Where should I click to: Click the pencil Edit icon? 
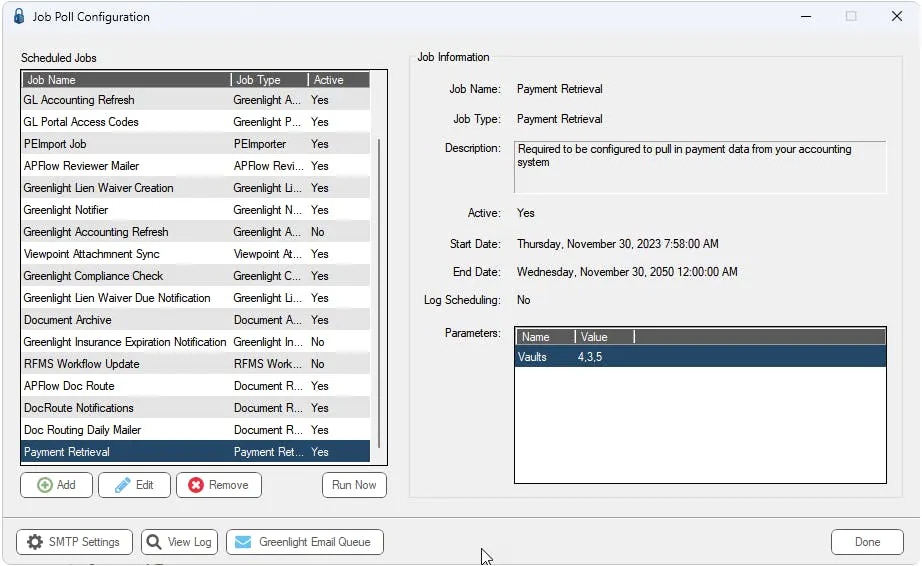point(122,485)
